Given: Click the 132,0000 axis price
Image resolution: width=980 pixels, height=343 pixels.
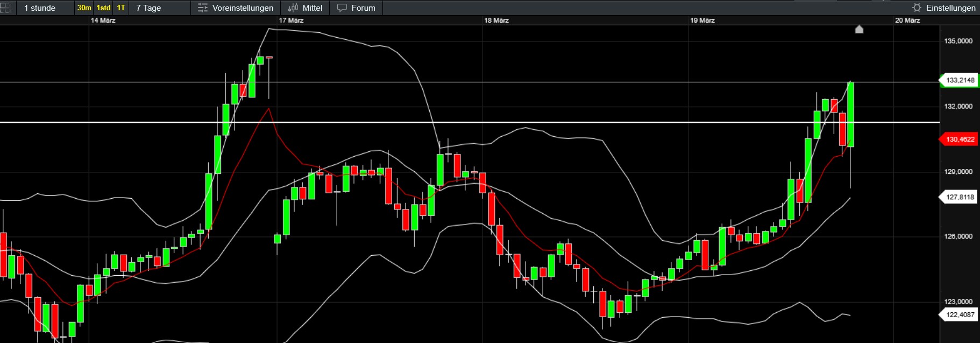Looking at the screenshot, I should [958, 106].
